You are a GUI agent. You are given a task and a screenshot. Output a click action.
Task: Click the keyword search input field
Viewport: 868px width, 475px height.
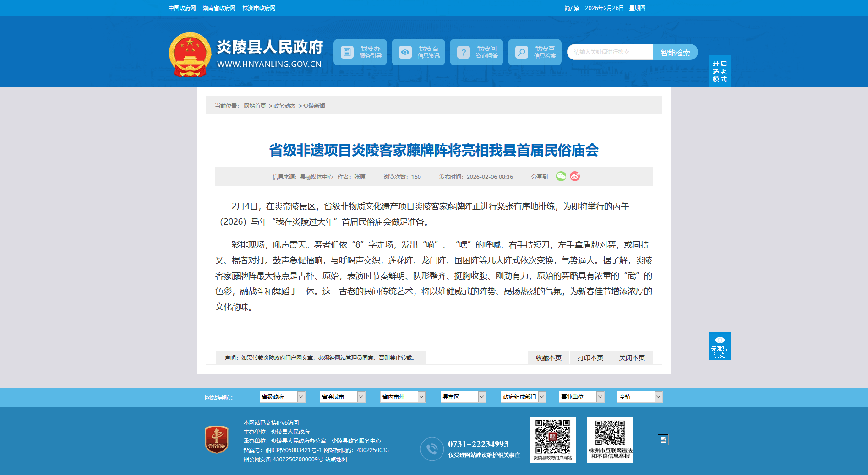pyautogui.click(x=610, y=52)
